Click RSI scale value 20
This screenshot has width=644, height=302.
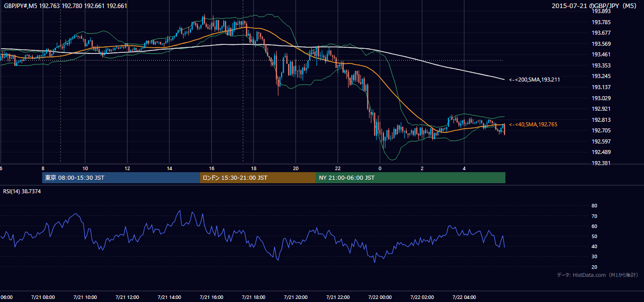[595, 267]
